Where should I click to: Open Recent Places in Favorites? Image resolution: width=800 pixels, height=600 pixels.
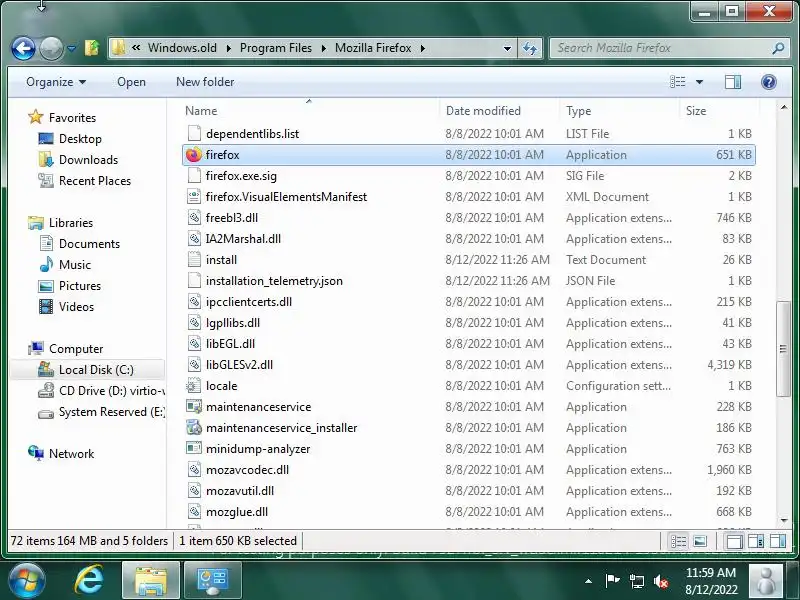pyautogui.click(x=95, y=181)
